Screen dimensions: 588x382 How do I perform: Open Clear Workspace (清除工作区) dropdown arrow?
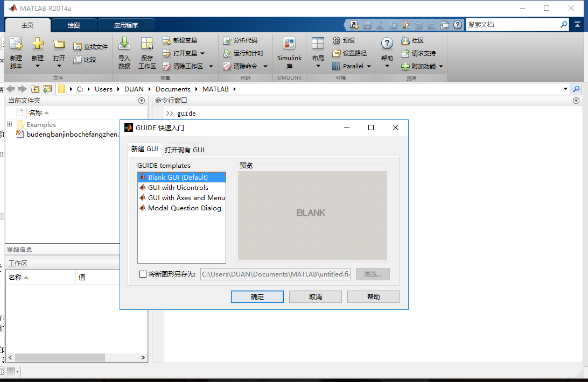(211, 66)
